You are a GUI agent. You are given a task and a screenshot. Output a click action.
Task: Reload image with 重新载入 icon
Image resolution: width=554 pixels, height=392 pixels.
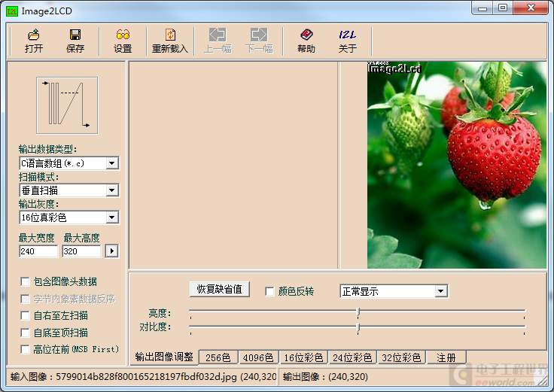click(x=170, y=41)
